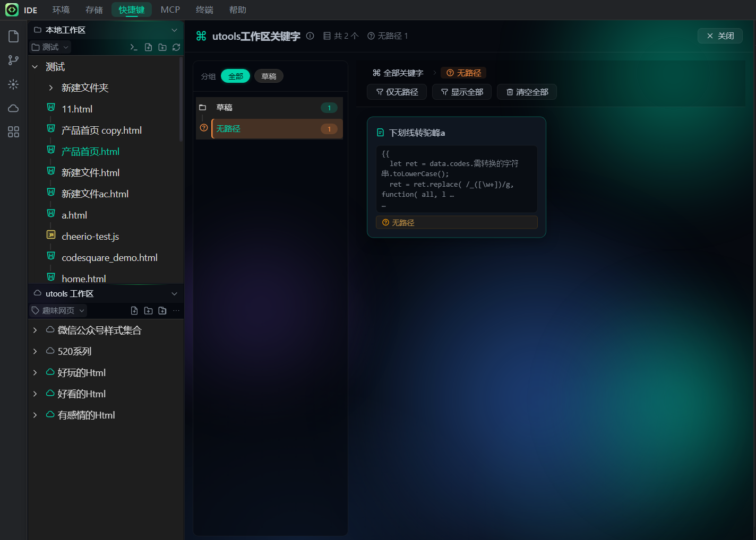Open the 环境 menu
756x540 pixels.
point(61,10)
